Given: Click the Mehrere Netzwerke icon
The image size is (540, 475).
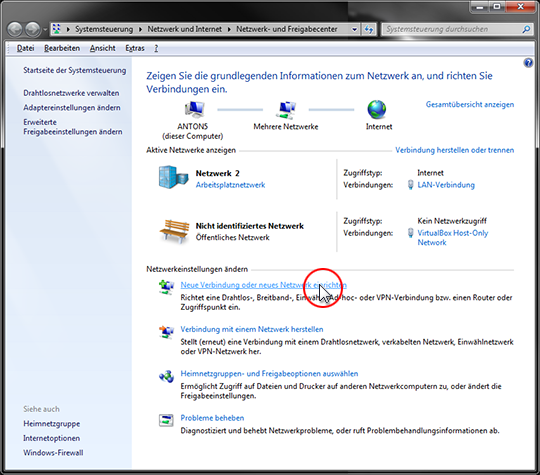Looking at the screenshot, I should 286,110.
